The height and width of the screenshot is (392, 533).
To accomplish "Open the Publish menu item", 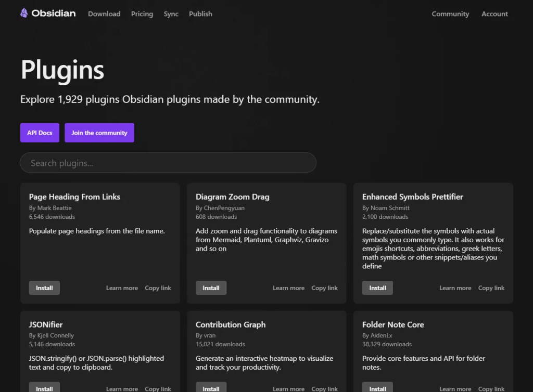I will [200, 14].
